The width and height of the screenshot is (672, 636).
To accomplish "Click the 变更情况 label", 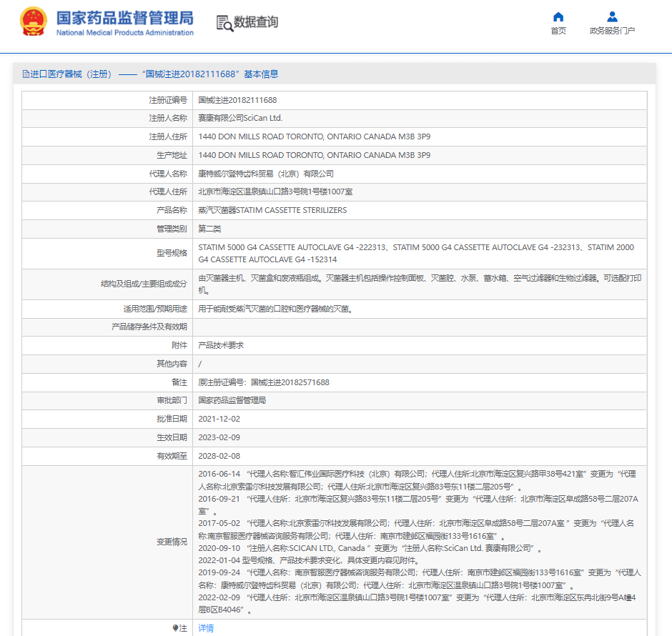I will coord(172,542).
